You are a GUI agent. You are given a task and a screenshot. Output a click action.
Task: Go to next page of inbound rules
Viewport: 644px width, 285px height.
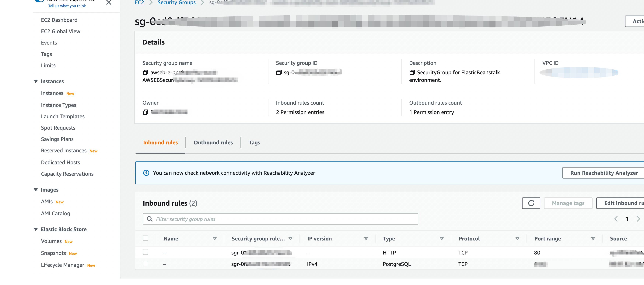[x=638, y=219]
